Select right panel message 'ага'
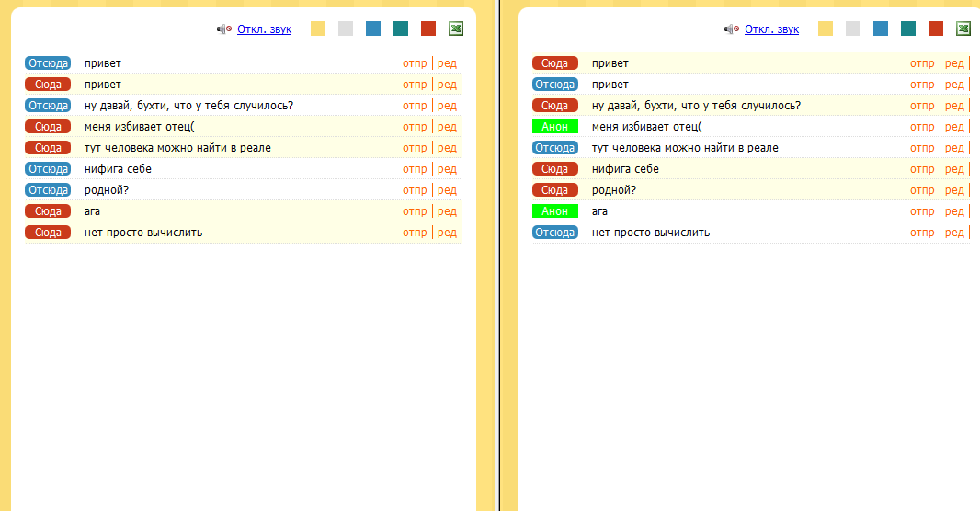 599,211
